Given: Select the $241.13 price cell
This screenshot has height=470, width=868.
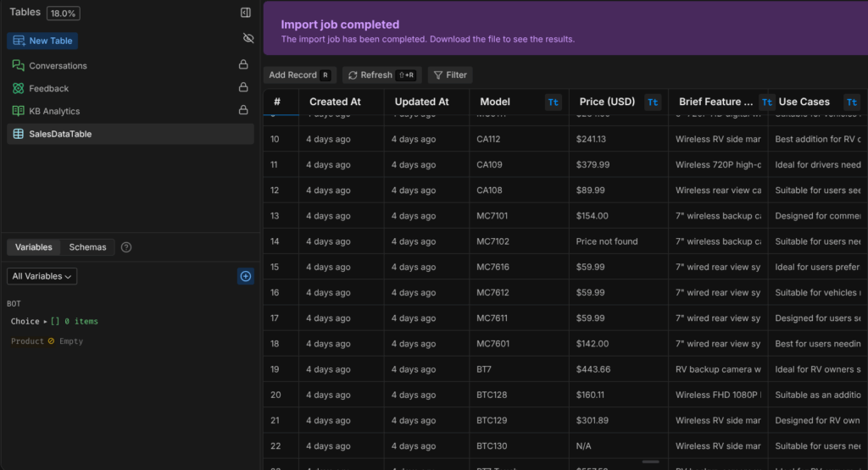Looking at the screenshot, I should [618, 139].
